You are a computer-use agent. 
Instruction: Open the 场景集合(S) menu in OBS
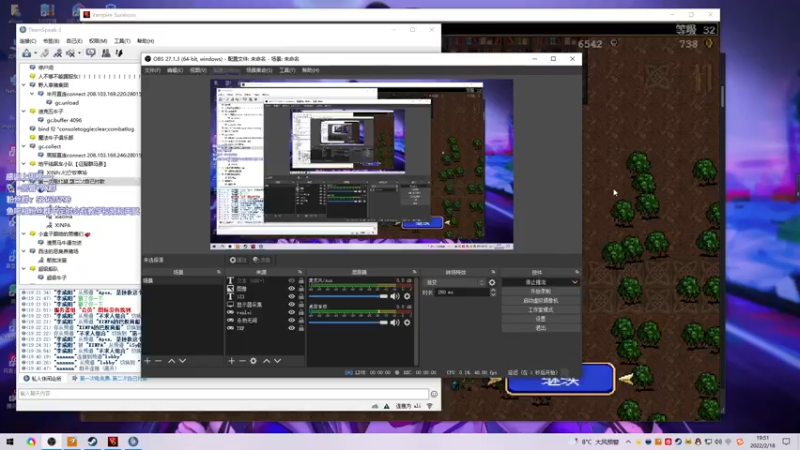click(259, 70)
